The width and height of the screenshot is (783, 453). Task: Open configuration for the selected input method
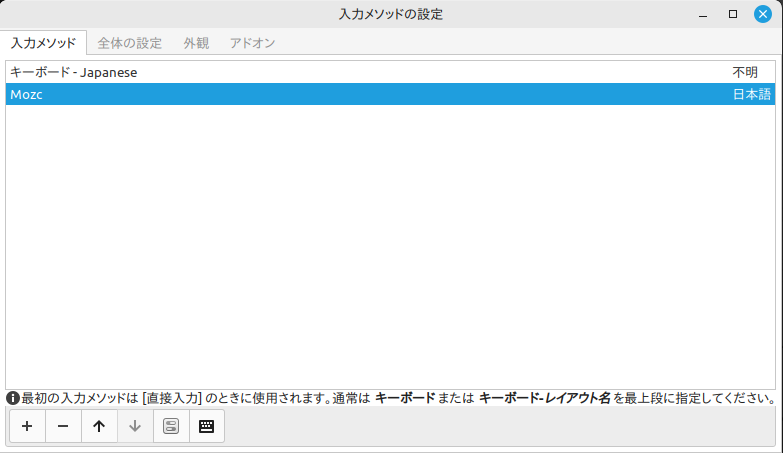coord(171,426)
